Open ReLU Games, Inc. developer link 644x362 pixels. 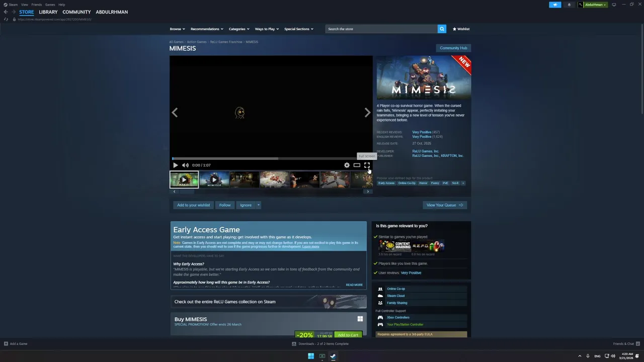tap(426, 151)
